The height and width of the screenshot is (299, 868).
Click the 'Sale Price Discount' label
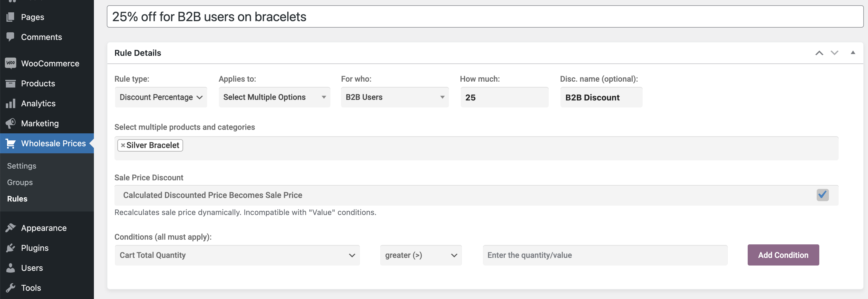click(x=148, y=178)
